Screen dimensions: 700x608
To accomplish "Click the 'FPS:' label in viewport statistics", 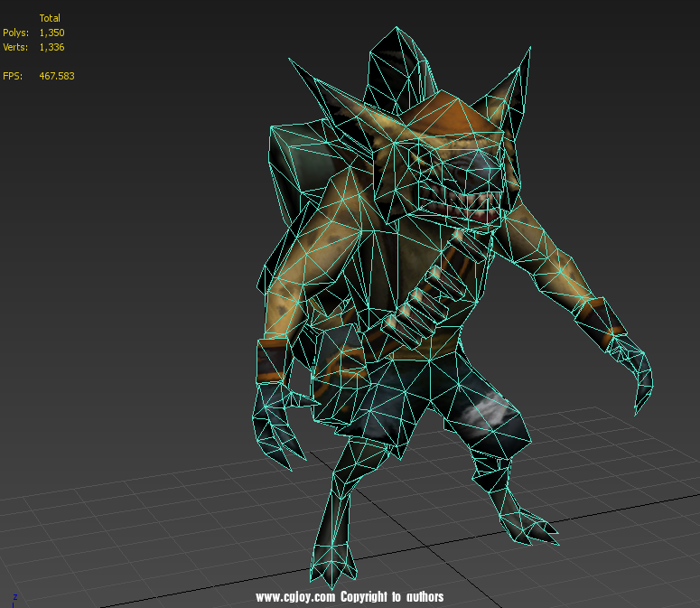I will tap(13, 76).
